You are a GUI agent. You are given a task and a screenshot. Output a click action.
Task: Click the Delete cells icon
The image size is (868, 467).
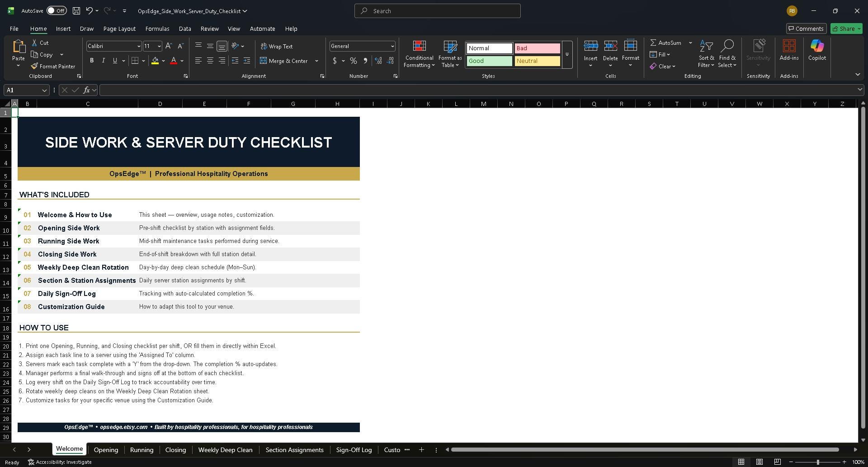click(x=610, y=46)
